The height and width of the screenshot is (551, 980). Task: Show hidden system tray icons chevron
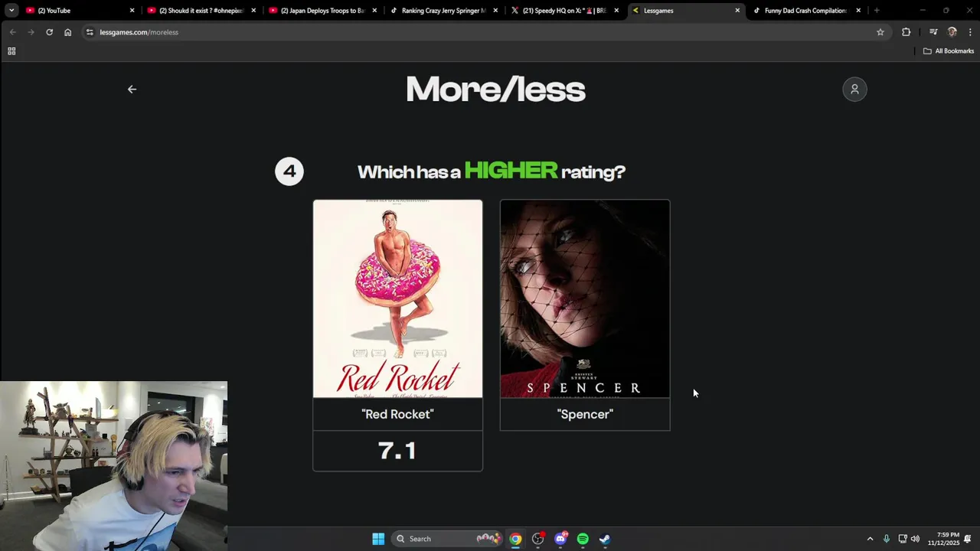tap(870, 539)
